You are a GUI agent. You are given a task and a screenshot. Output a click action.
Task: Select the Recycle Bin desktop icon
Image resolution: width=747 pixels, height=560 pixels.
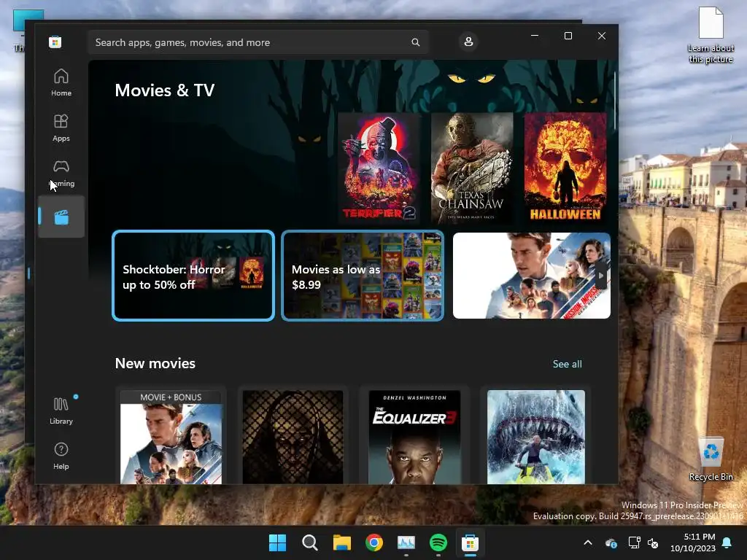[711, 459]
